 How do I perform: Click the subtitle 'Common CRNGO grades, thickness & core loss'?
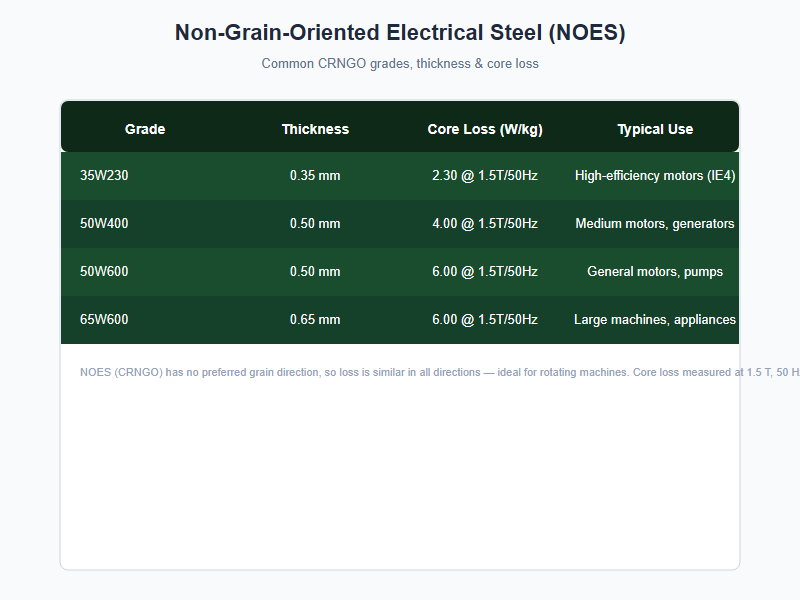[400, 64]
